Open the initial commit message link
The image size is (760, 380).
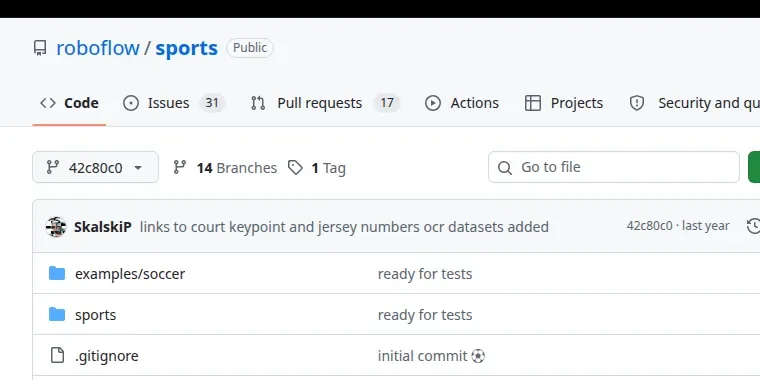coord(431,356)
